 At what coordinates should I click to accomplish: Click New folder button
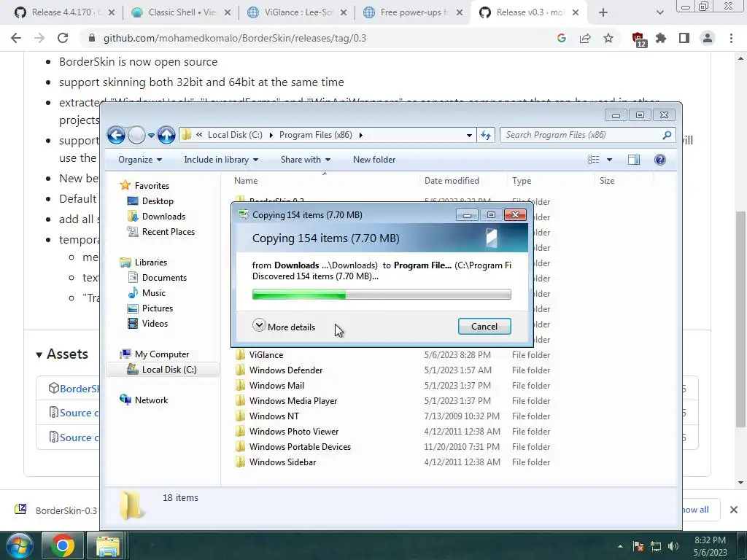point(374,160)
